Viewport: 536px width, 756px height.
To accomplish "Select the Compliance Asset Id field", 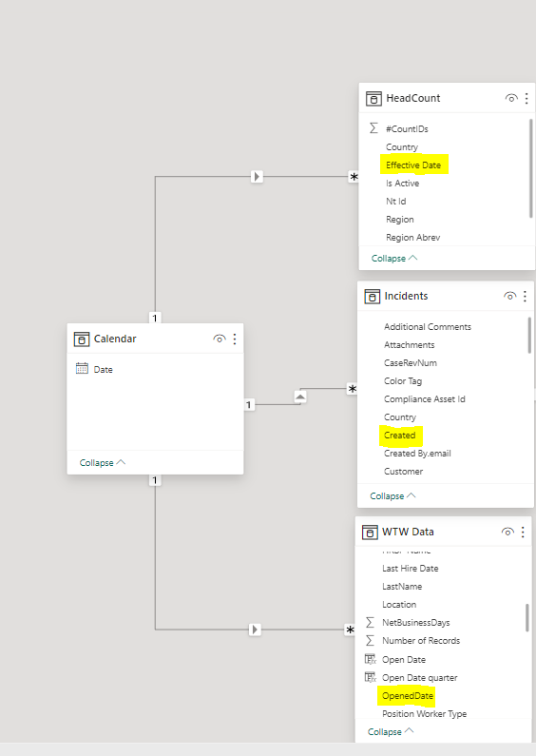I will coord(425,399).
